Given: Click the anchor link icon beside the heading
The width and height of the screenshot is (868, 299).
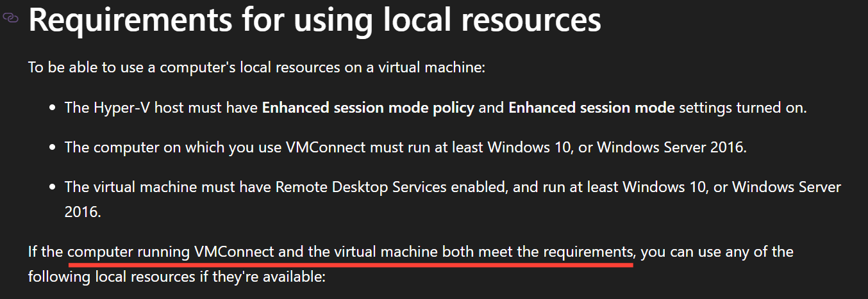Looking at the screenshot, I should [11, 19].
